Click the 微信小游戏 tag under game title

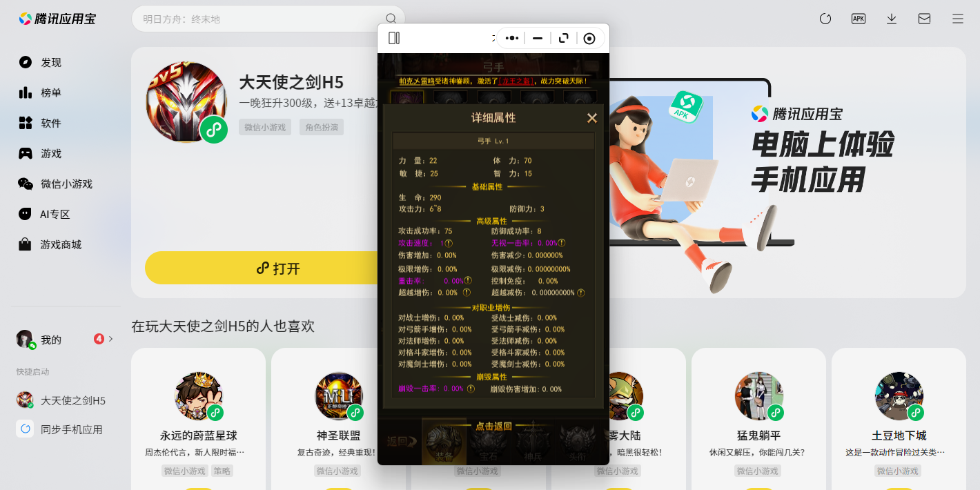point(265,127)
